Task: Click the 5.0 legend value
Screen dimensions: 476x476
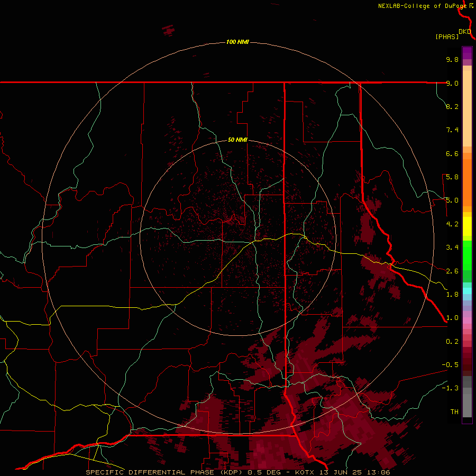Action: (452, 200)
